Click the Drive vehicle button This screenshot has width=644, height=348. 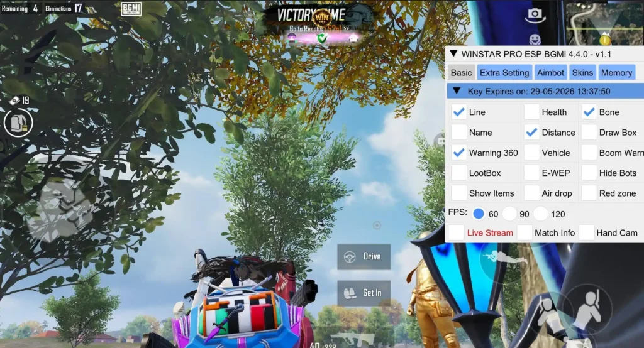click(364, 256)
